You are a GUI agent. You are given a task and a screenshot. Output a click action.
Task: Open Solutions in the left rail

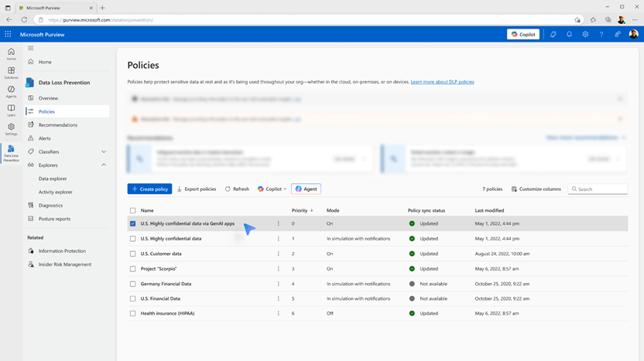11,73
